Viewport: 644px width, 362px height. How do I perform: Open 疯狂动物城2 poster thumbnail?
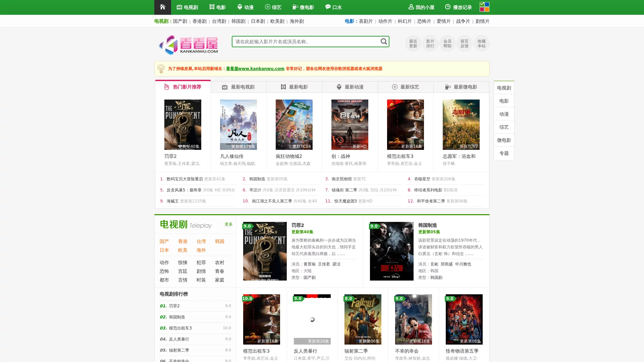pos(294,124)
